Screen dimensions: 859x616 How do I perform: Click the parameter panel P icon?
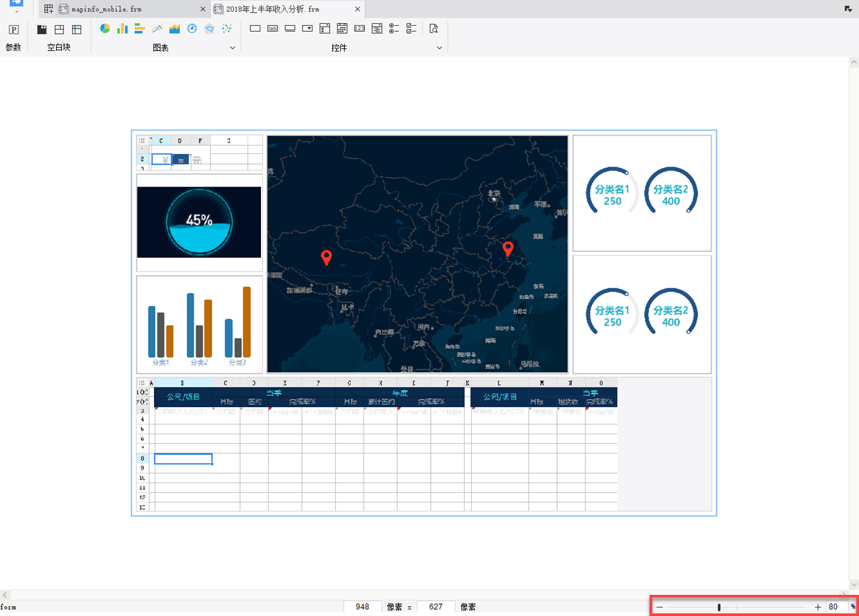click(x=13, y=30)
